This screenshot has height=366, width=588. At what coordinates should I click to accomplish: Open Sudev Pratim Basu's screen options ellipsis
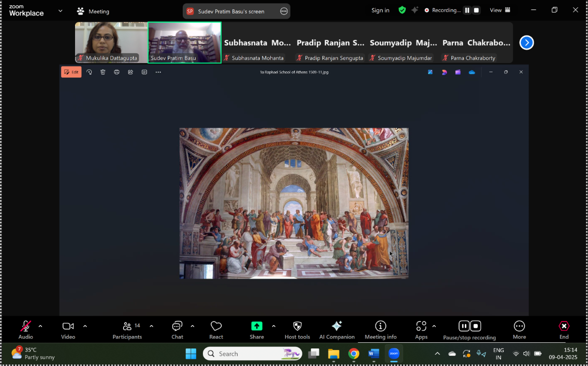pyautogui.click(x=284, y=11)
